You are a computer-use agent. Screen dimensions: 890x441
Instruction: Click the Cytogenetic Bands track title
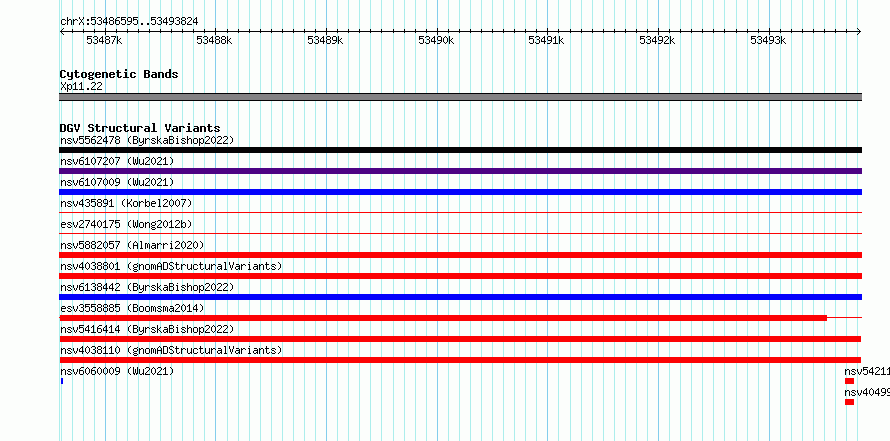(x=119, y=74)
